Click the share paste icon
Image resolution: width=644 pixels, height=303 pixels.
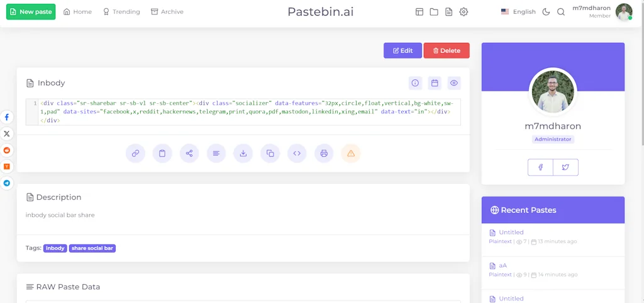click(x=189, y=153)
